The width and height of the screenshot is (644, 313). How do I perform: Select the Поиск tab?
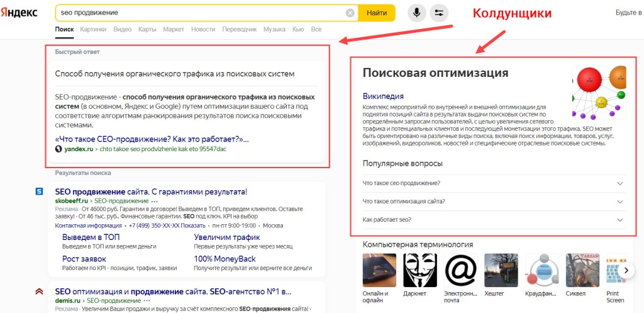[x=64, y=30]
